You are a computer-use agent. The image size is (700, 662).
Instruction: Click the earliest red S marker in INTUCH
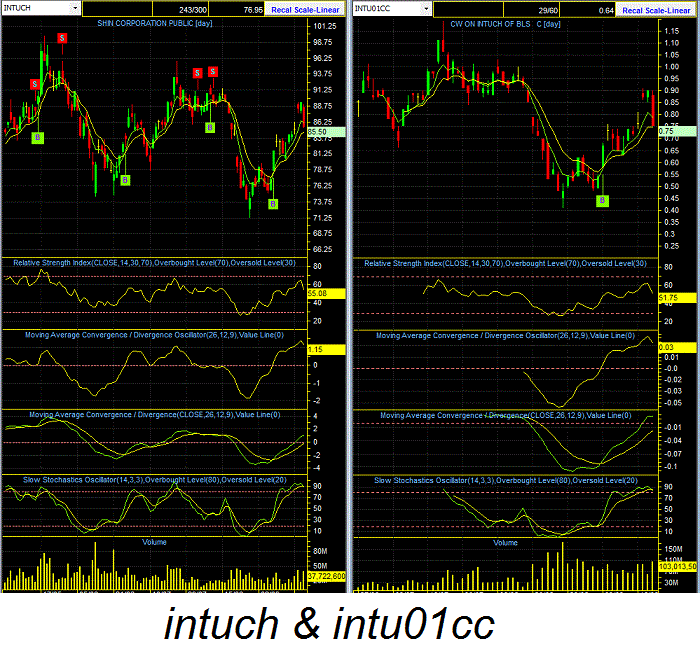coord(35,84)
